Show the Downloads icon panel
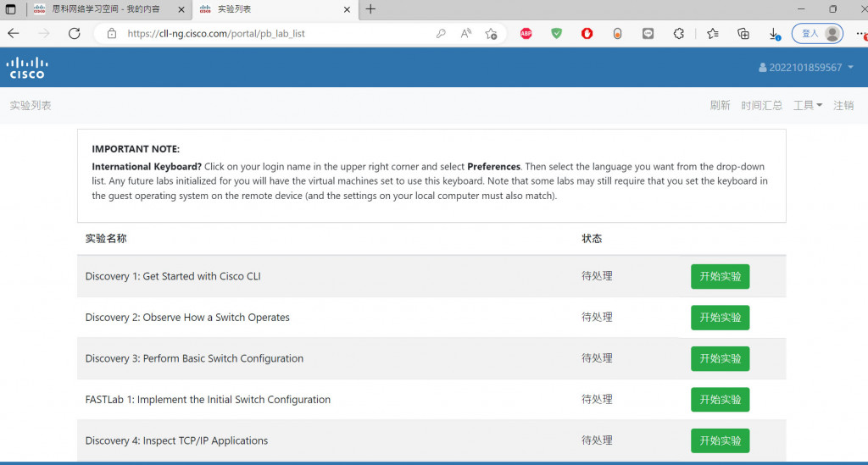Image resolution: width=868 pixels, height=465 pixels. tap(775, 34)
